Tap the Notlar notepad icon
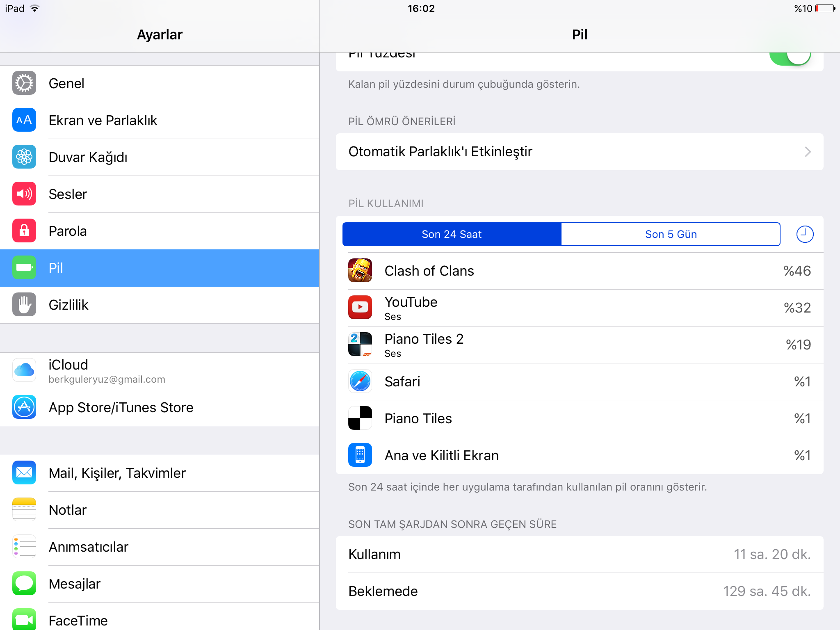Image resolution: width=840 pixels, height=630 pixels. (x=24, y=510)
